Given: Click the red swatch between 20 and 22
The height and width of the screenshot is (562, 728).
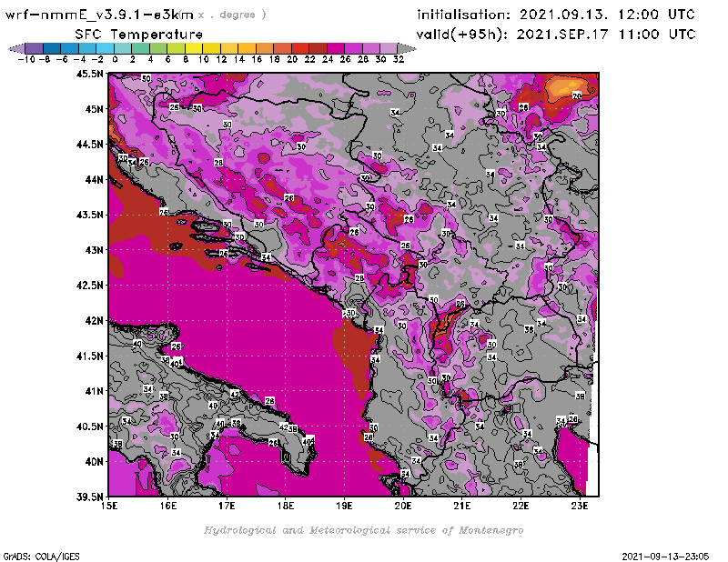Looking at the screenshot, I should (x=300, y=48).
